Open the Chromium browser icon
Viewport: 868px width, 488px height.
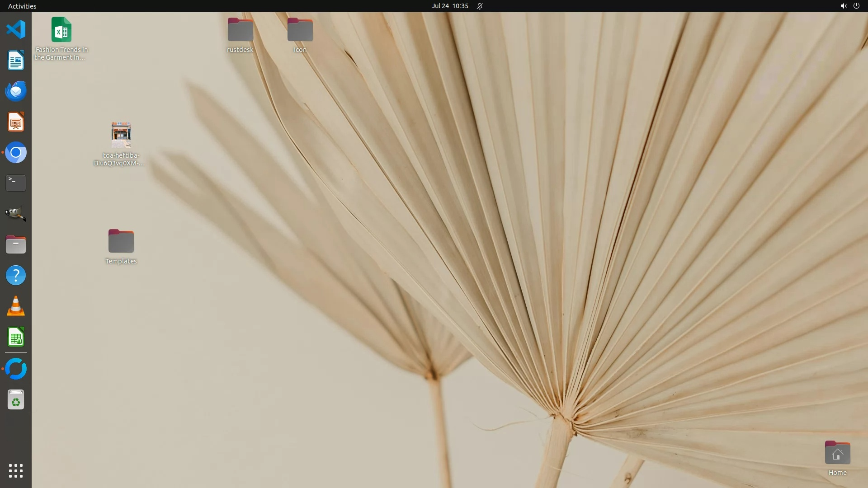[x=16, y=153]
